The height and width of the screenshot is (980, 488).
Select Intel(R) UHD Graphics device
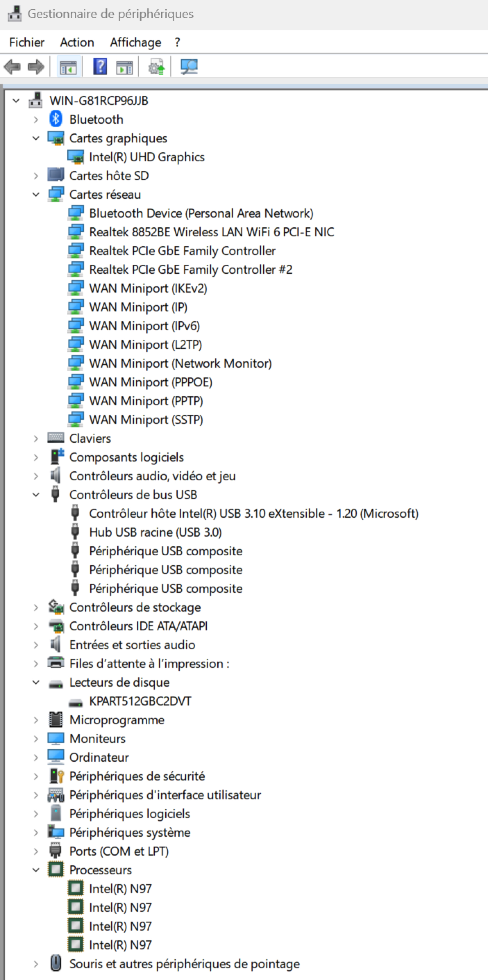[x=147, y=157]
